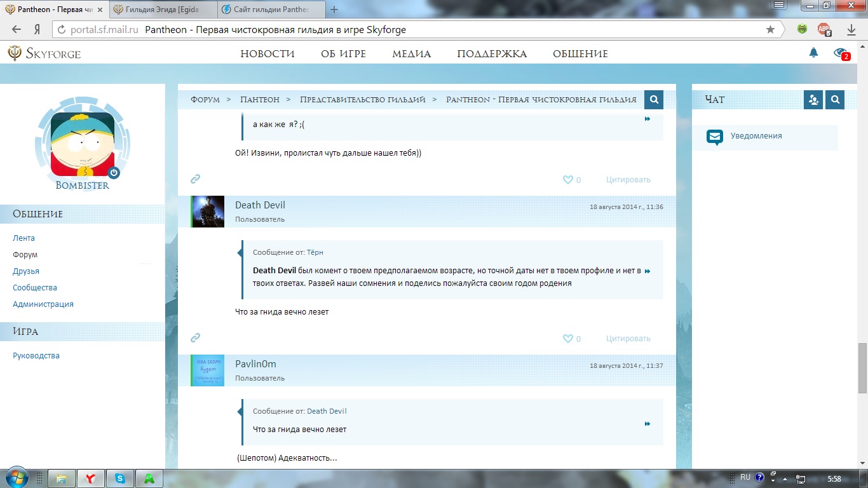Copy permalink of the 'Ой! Извини' post
This screenshot has width=868, height=488.
(x=196, y=179)
